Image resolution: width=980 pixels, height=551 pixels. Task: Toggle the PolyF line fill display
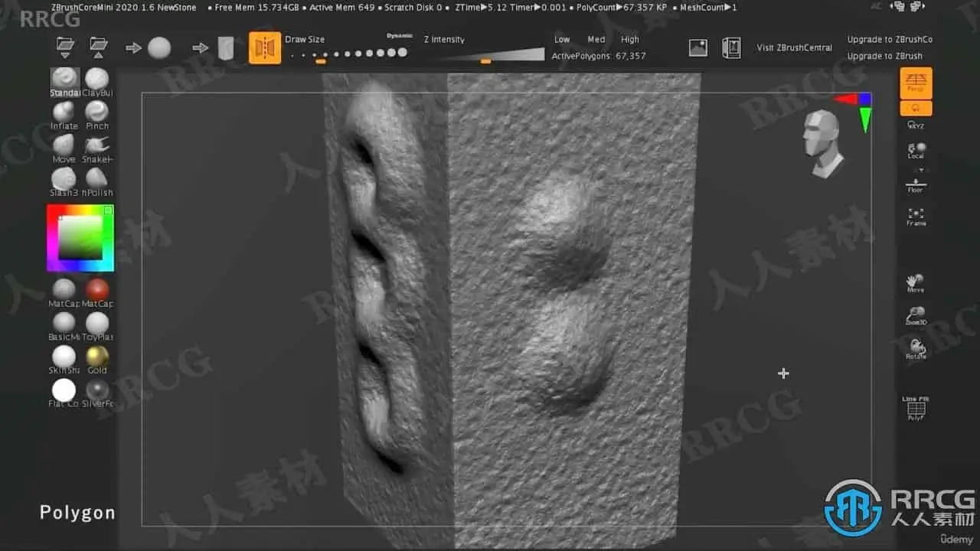[x=916, y=409]
